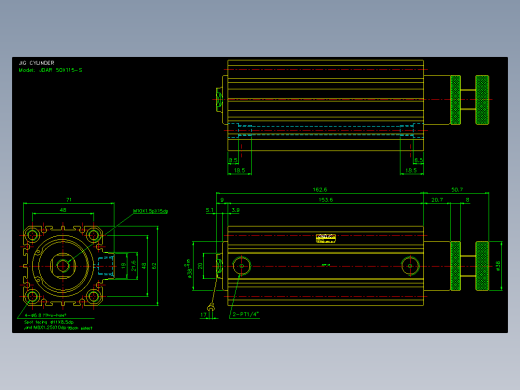Viewport: 520px width, 390px height.
Task: Click the right PT1/4 port circle in the side view
Action: tap(410, 266)
